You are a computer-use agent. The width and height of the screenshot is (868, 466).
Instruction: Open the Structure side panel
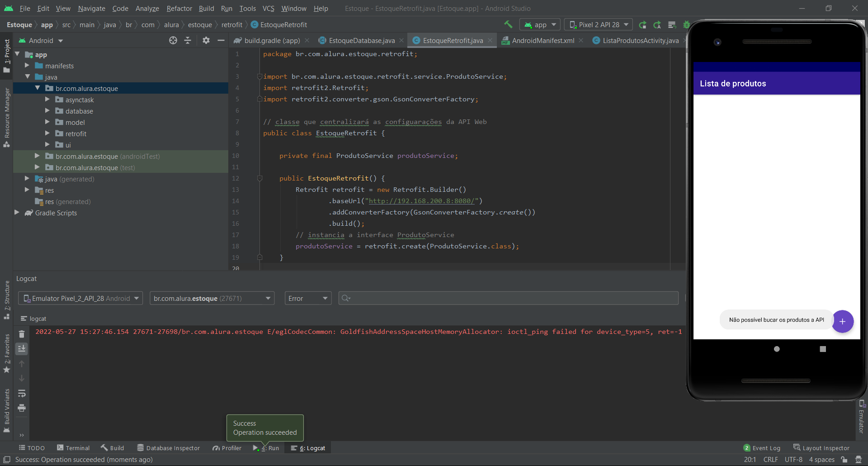click(x=7, y=300)
